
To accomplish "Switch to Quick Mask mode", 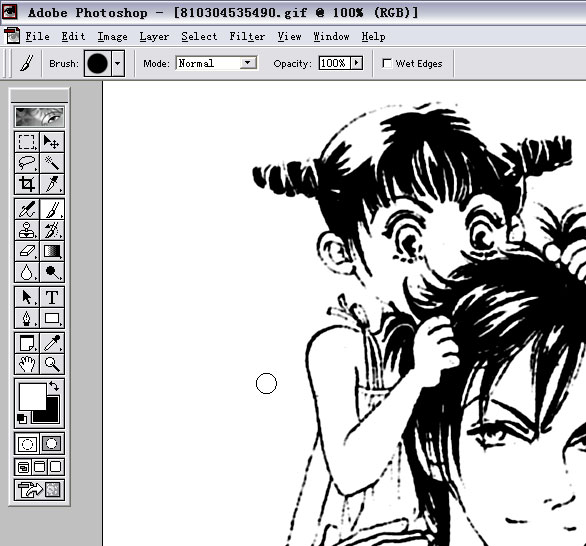I will [52, 444].
